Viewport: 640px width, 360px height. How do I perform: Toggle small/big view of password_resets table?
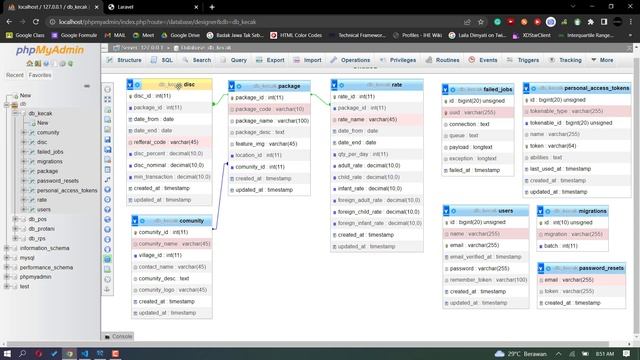[541, 268]
